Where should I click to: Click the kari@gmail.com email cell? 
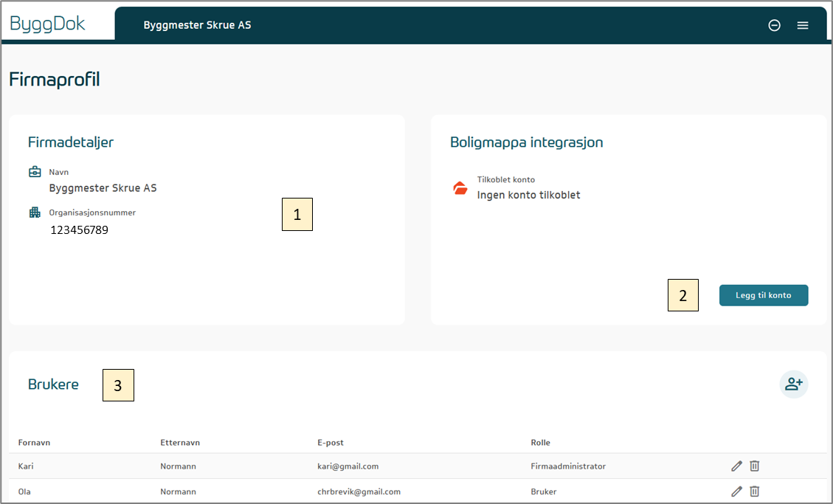(x=347, y=466)
